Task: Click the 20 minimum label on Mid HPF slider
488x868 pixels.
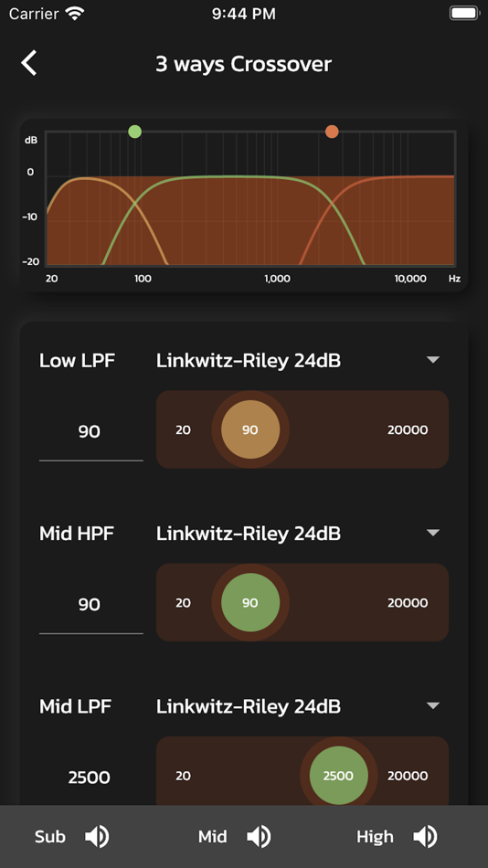Action: point(184,603)
